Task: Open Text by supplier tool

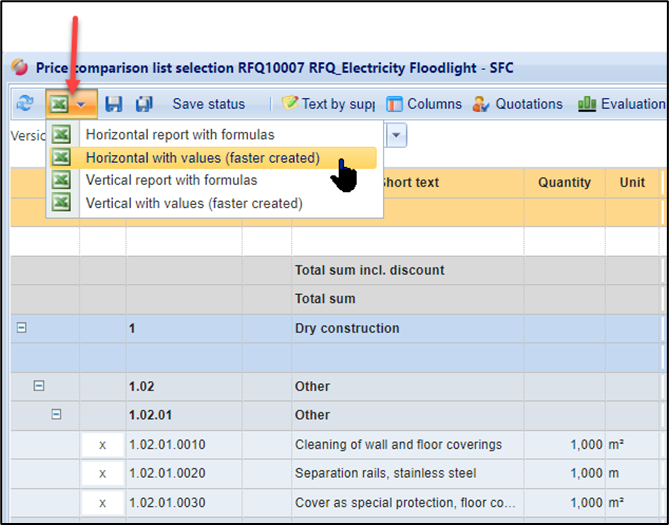Action: [x=327, y=104]
